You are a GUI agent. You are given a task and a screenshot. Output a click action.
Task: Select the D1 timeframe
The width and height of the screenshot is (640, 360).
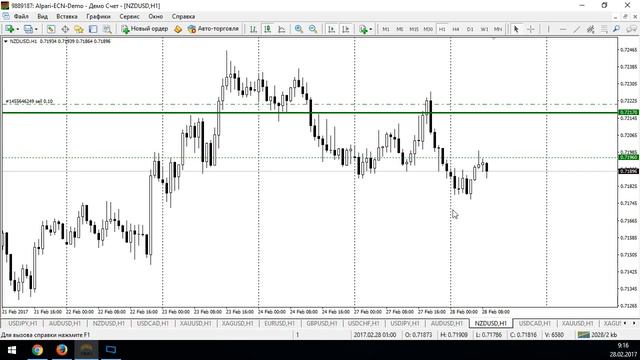click(x=470, y=29)
